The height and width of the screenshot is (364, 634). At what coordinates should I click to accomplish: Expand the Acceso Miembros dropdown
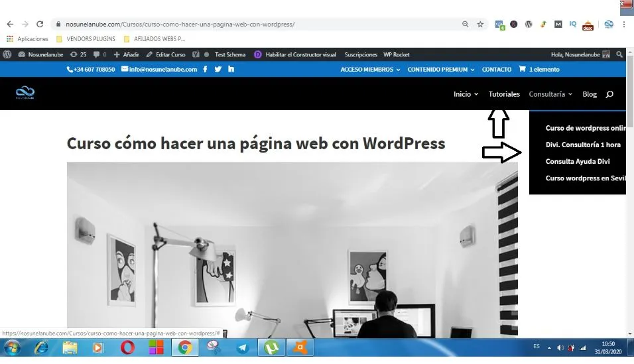pyautogui.click(x=370, y=70)
